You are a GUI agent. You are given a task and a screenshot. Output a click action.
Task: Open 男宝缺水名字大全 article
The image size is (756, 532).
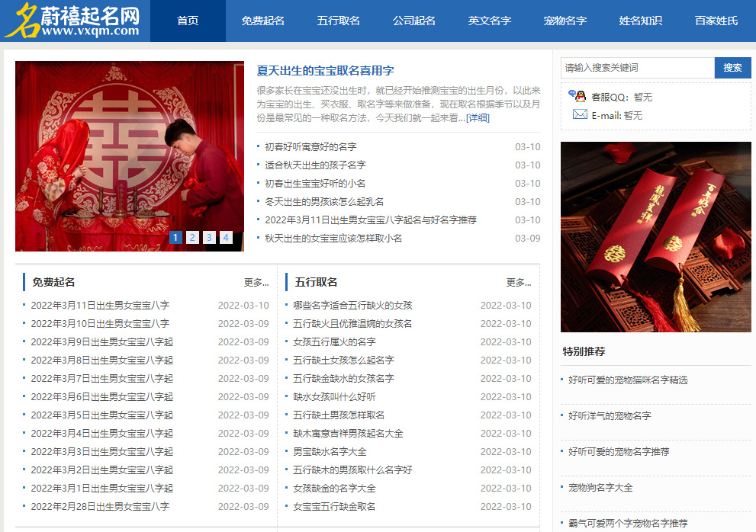point(330,452)
